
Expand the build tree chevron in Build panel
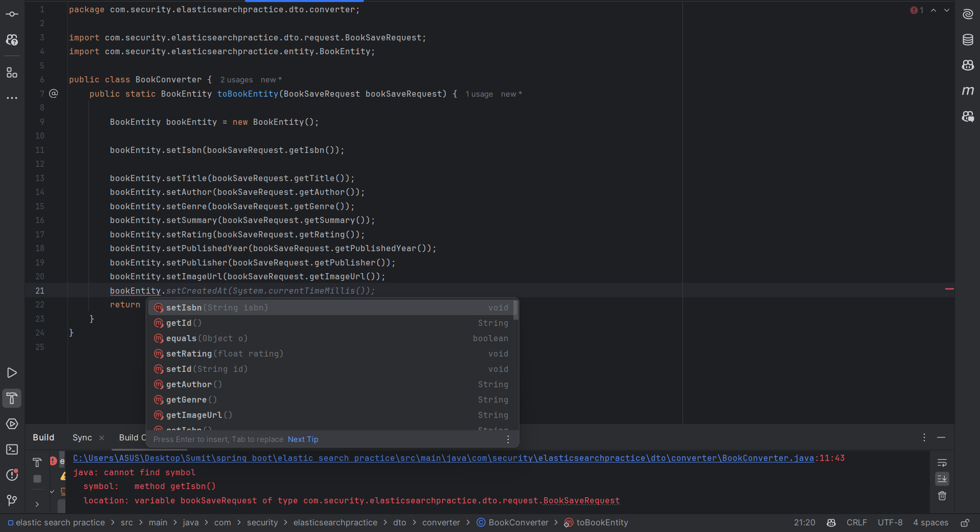36,504
